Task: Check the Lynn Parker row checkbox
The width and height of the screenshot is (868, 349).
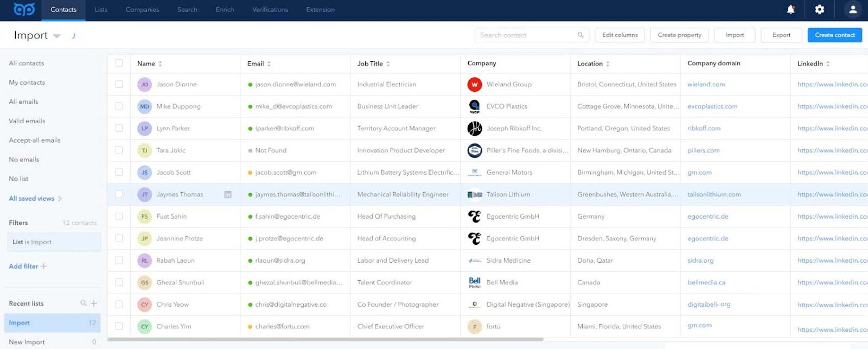Action: 119,128
